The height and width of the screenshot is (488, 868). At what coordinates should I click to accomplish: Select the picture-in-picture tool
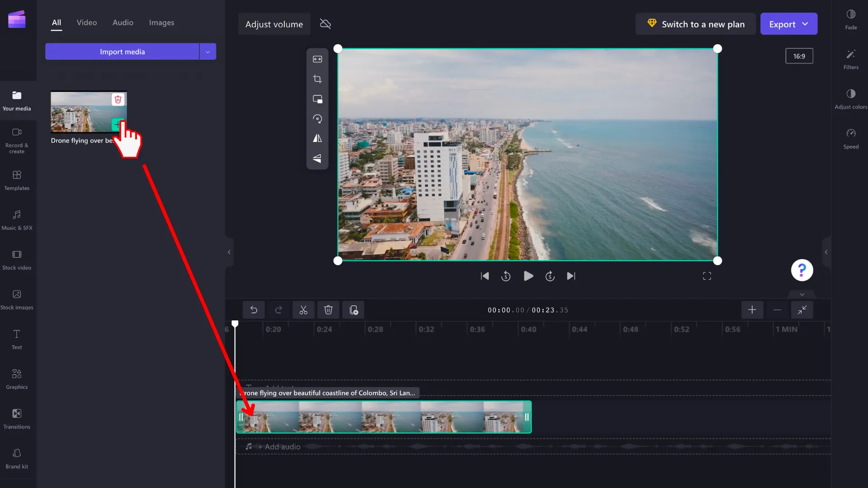point(317,99)
